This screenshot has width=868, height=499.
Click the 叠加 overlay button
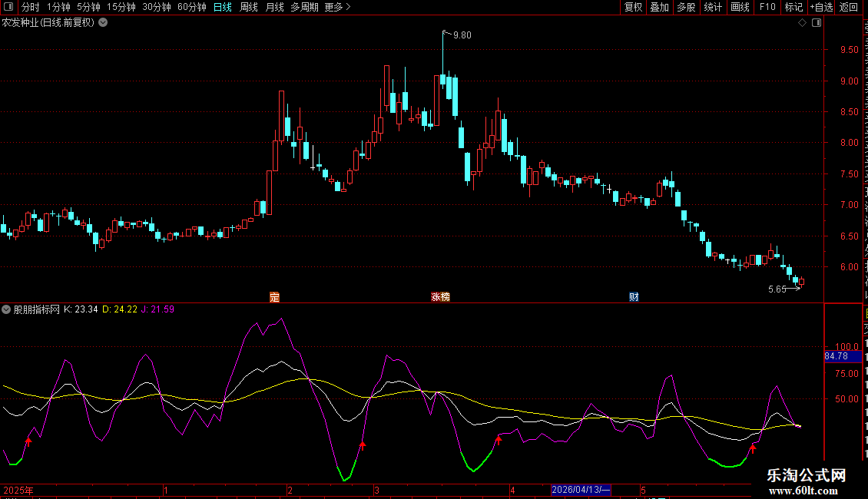point(660,7)
